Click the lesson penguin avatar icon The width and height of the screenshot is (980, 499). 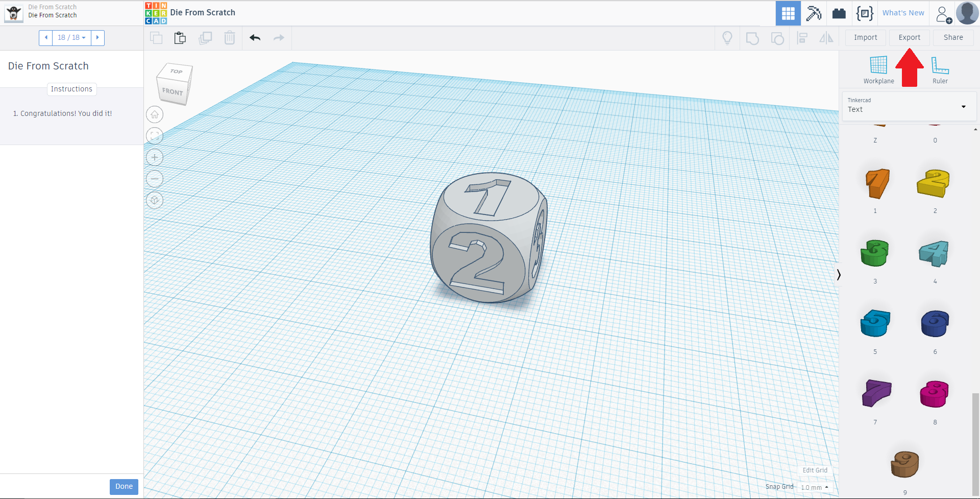tap(14, 13)
